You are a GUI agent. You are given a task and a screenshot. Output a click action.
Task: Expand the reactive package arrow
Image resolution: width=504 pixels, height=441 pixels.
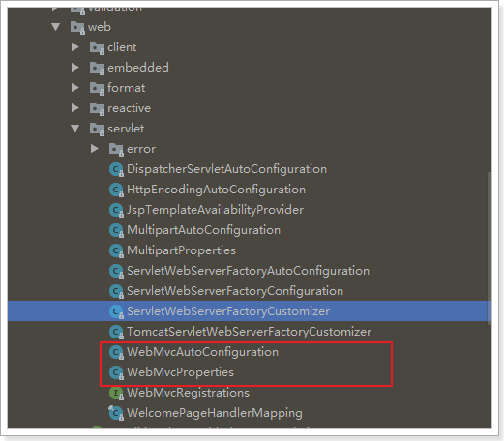pos(75,108)
